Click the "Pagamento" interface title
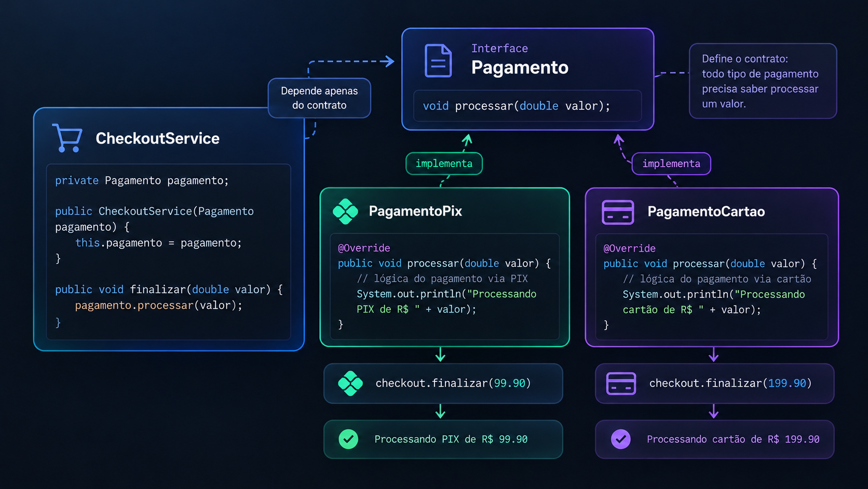The image size is (868, 489). pos(520,68)
